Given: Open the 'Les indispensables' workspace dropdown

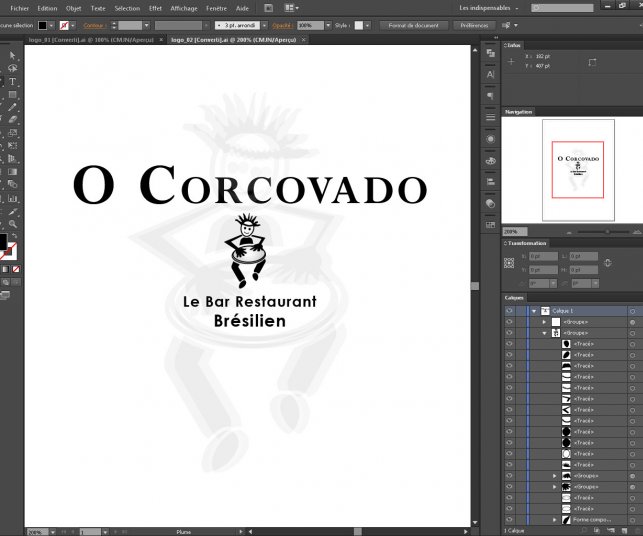Looking at the screenshot, I should pos(489,7).
